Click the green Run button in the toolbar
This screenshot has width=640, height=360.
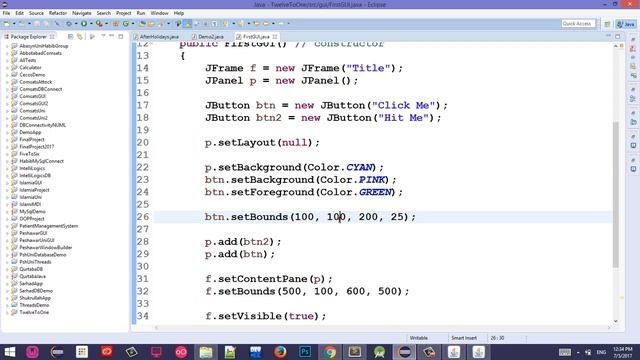[x=84, y=24]
